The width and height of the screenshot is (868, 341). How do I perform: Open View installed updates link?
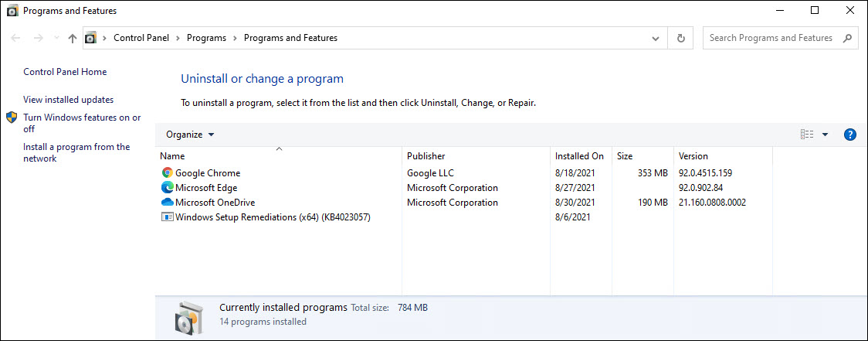68,100
